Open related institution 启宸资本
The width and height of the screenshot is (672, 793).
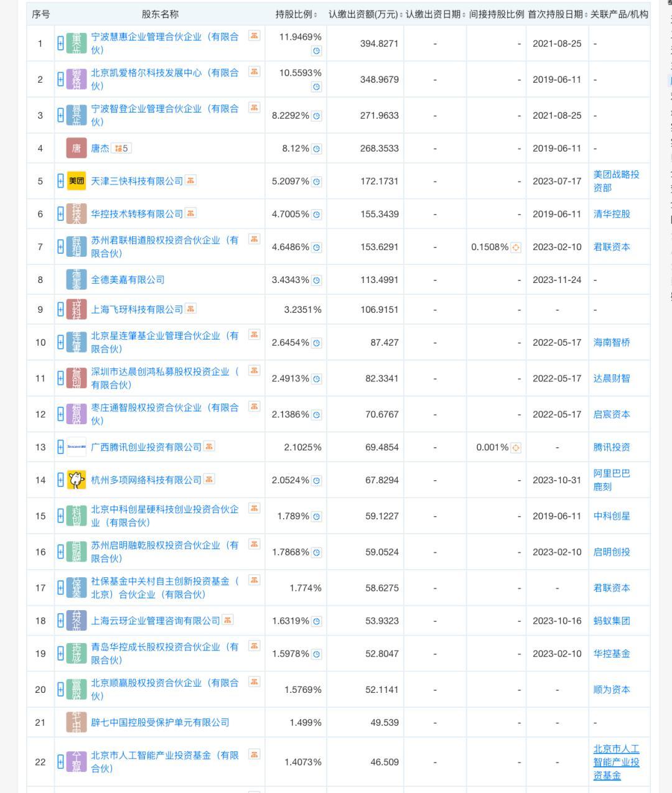pos(612,414)
